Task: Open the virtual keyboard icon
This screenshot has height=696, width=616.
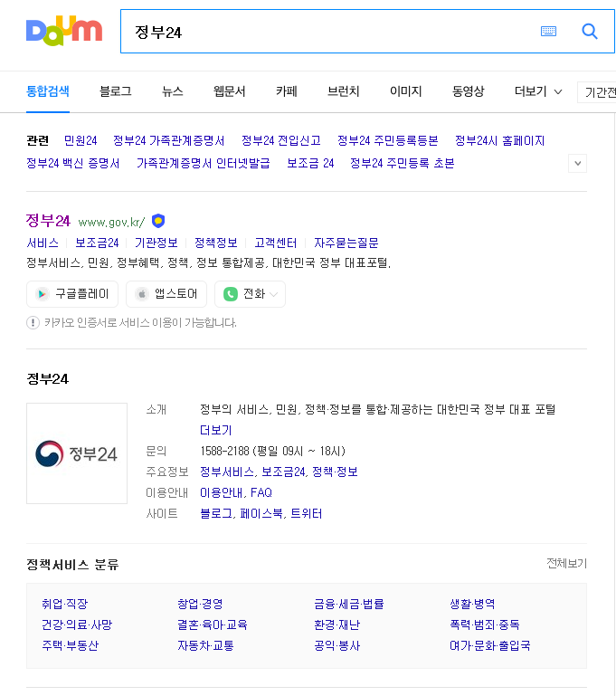Action: coord(548,31)
